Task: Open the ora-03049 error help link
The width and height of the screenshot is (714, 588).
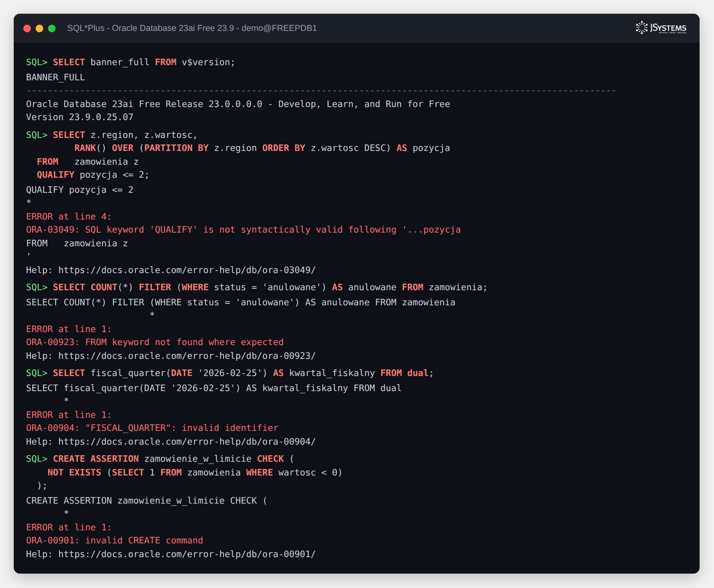Action: point(187,270)
